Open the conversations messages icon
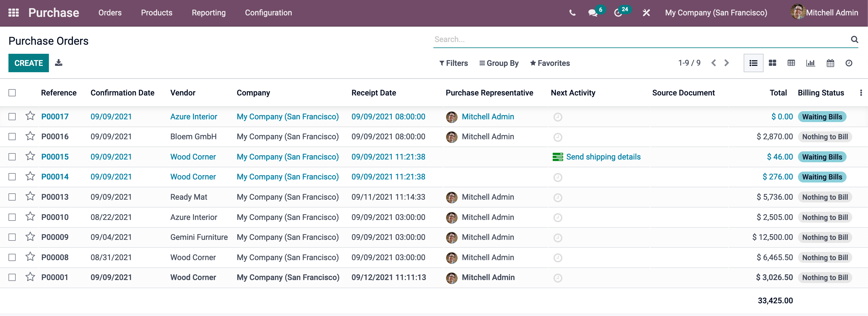This screenshot has height=316, width=868. pyautogui.click(x=593, y=13)
